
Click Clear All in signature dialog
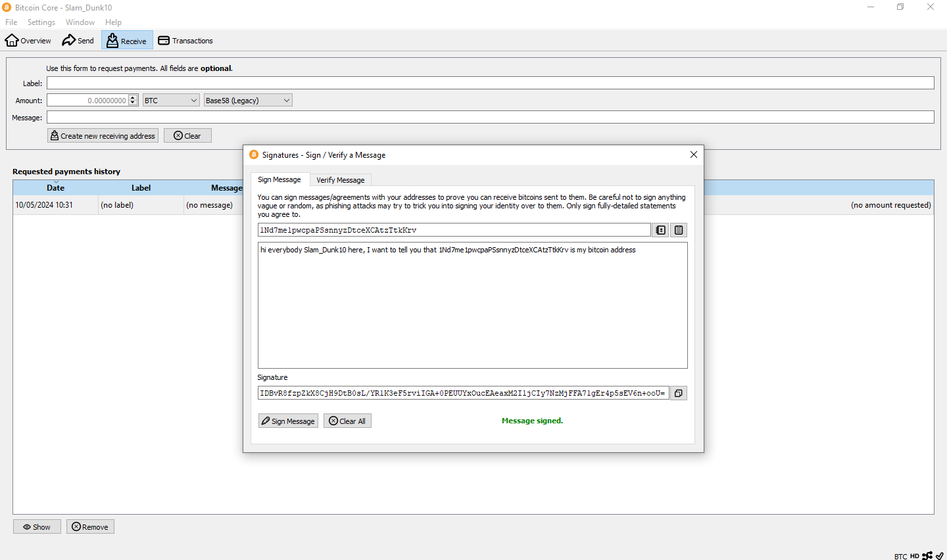(347, 421)
